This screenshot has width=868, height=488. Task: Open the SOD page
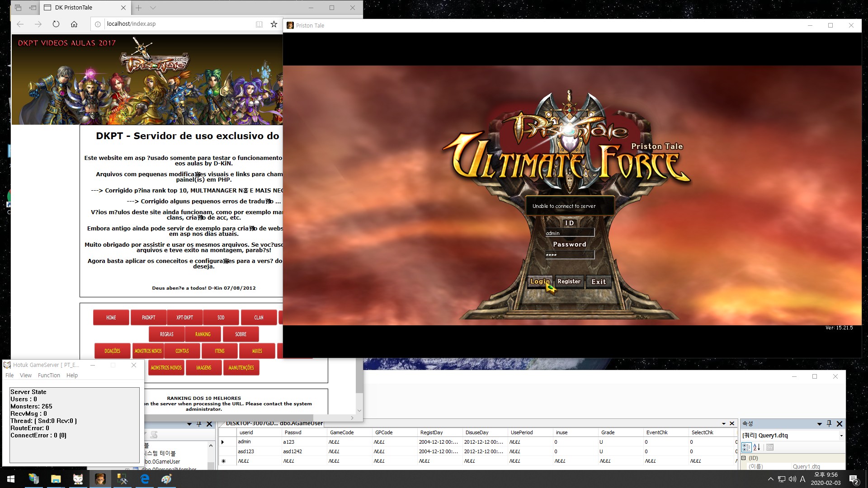pos(221,318)
